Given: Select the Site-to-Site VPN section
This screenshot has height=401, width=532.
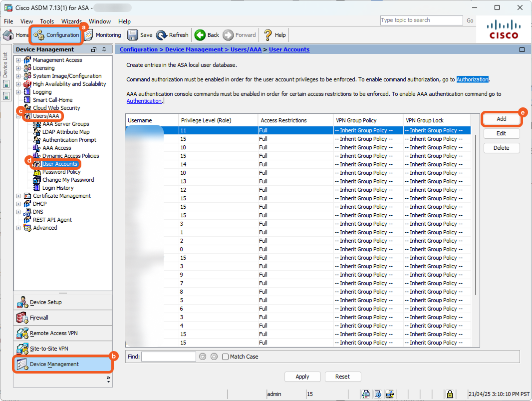Looking at the screenshot, I should click(48, 349).
